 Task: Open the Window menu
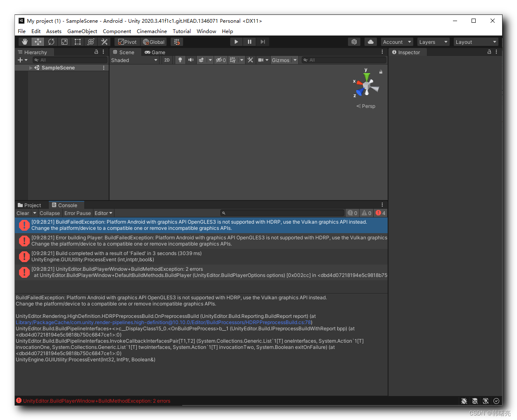(206, 31)
